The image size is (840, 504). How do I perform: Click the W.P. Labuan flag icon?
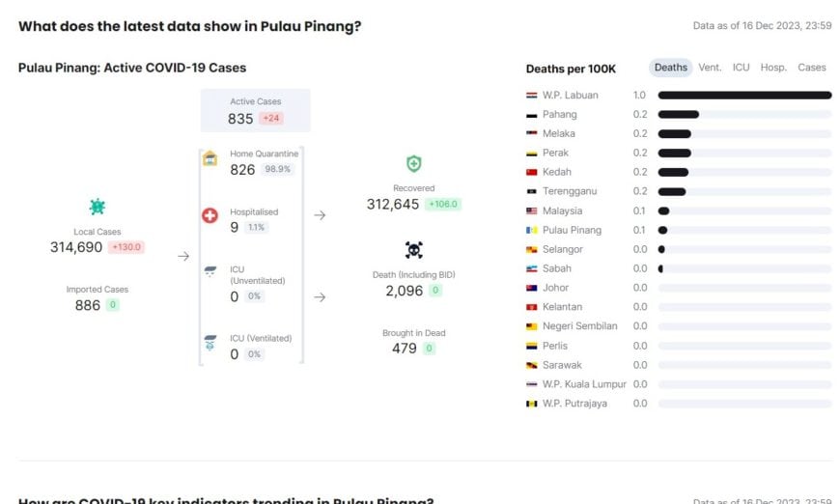531,96
